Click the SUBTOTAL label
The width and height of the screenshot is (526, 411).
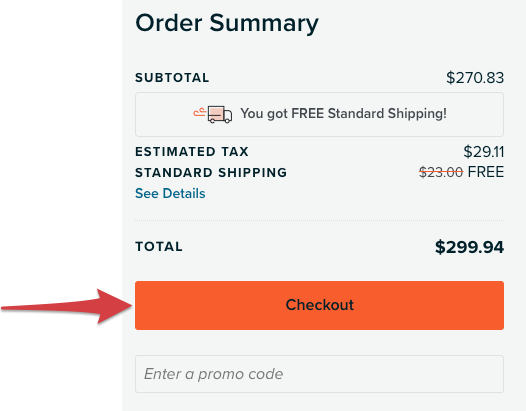click(x=172, y=78)
